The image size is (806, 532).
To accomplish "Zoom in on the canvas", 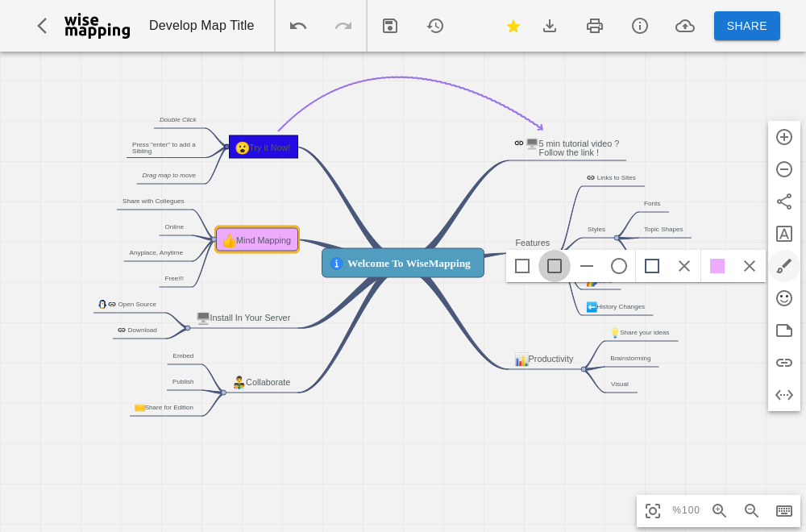I will pyautogui.click(x=719, y=511).
